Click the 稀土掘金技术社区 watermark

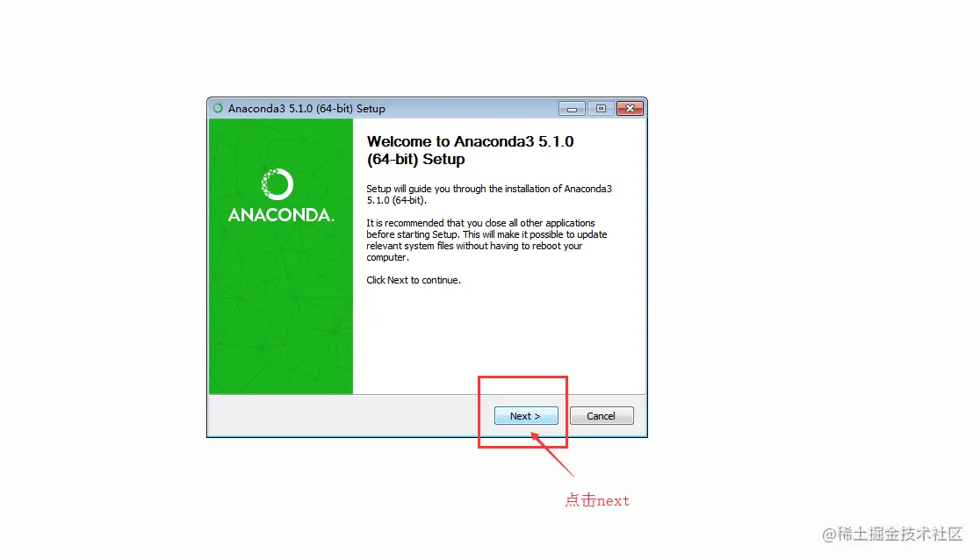point(892,534)
